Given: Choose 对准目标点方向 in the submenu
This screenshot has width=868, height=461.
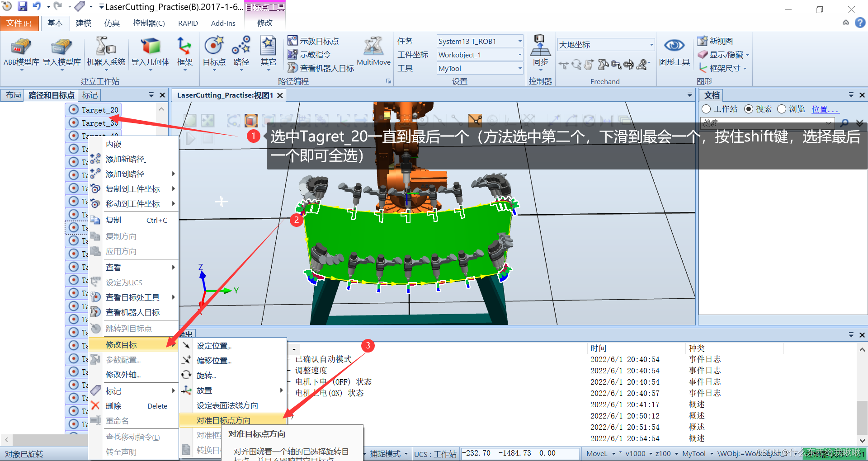Looking at the screenshot, I should 233,420.
